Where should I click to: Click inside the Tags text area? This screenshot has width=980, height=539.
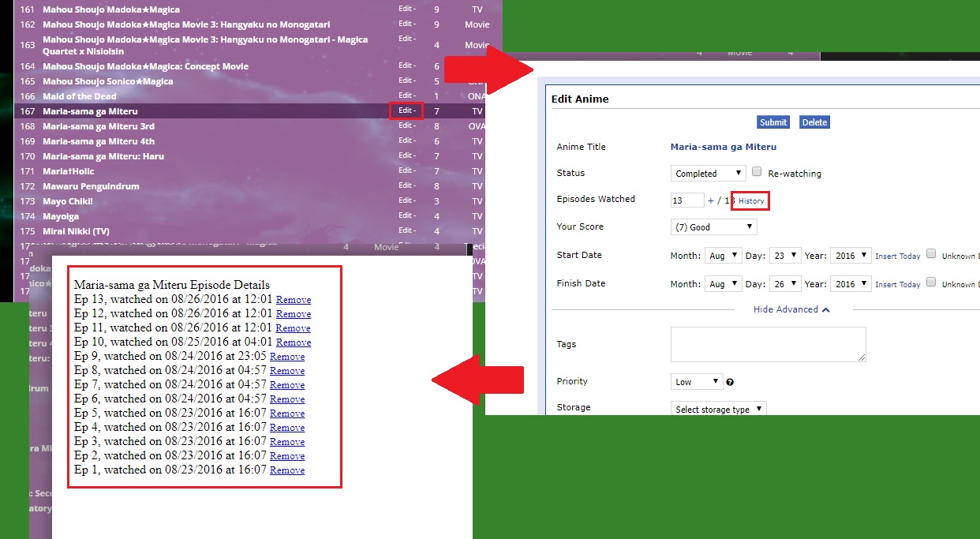point(768,345)
